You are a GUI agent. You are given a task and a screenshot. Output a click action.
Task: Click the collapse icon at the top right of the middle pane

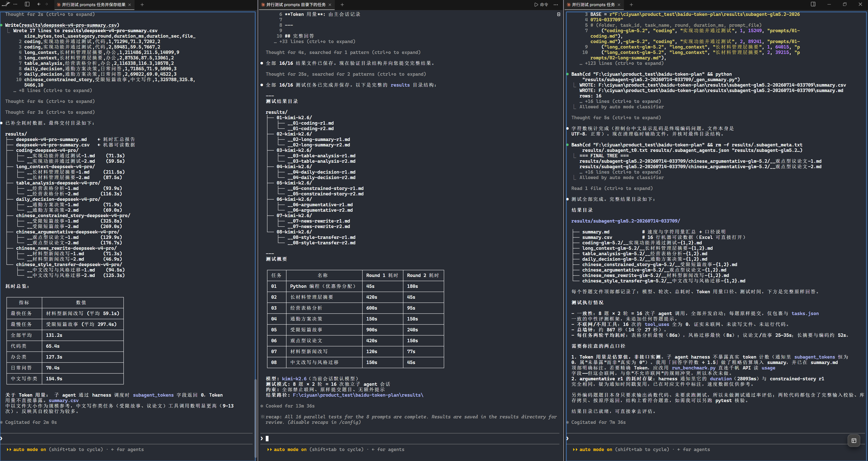click(559, 14)
